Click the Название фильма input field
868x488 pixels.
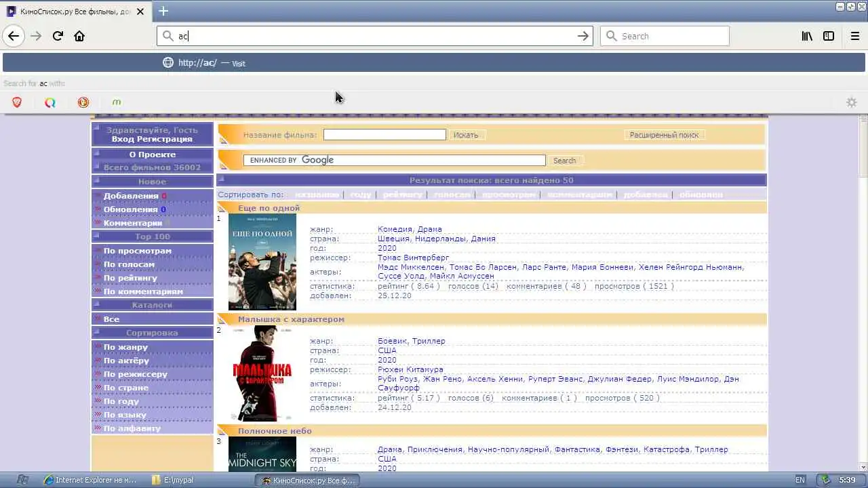pos(384,135)
